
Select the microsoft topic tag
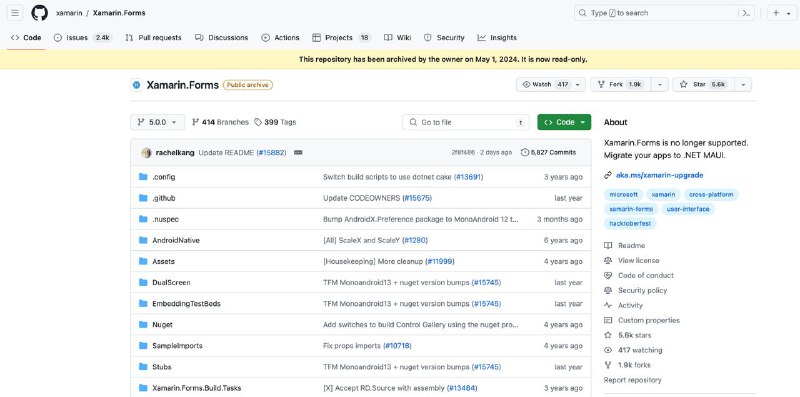[x=623, y=194]
